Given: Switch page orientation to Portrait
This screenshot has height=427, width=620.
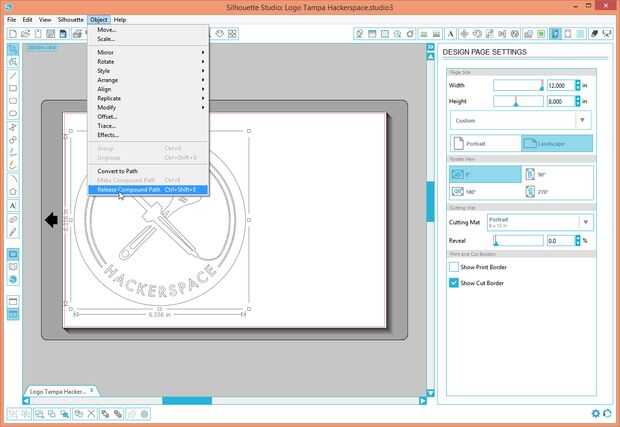Looking at the screenshot, I should 486,143.
